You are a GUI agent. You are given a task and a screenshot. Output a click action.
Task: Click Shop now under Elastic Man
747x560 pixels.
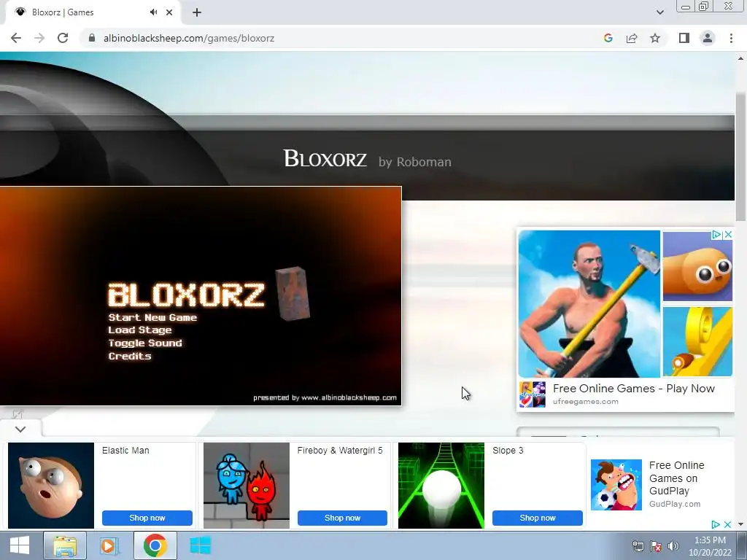click(x=147, y=518)
